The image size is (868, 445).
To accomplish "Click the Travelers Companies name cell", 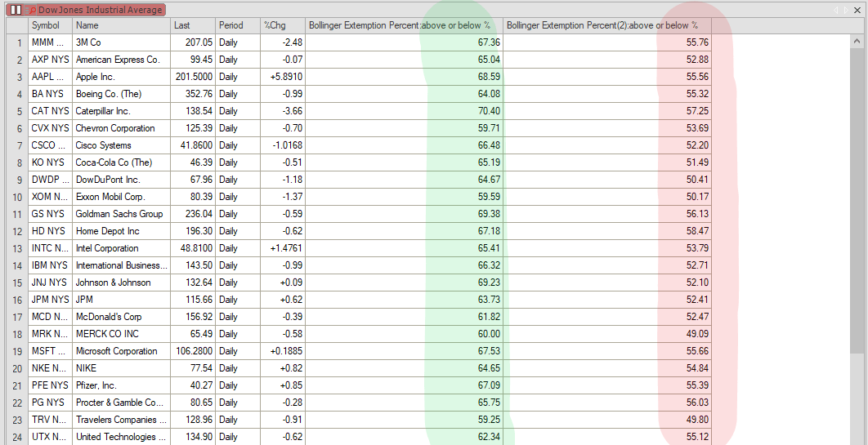I will tap(121, 420).
